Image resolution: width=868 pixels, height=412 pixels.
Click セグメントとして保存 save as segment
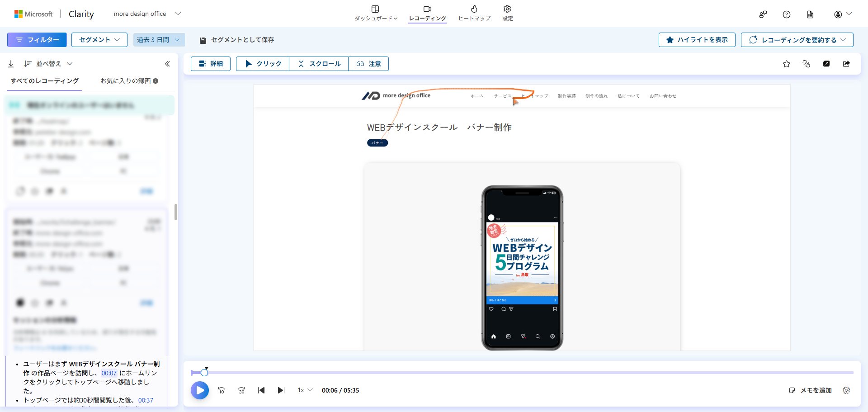pyautogui.click(x=237, y=40)
